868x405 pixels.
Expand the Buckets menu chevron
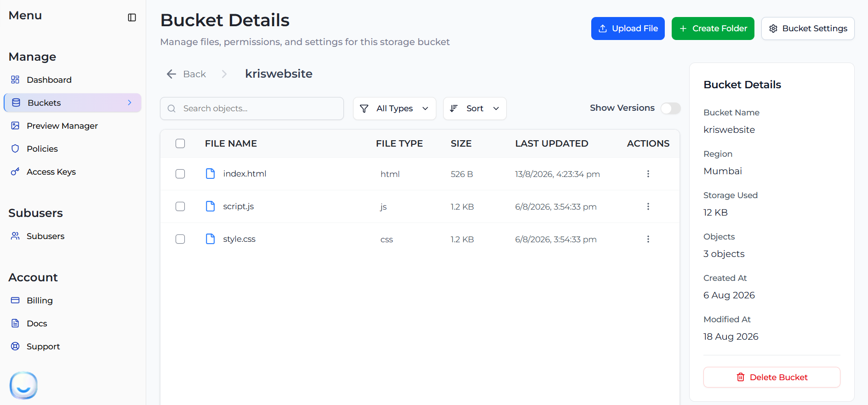130,103
